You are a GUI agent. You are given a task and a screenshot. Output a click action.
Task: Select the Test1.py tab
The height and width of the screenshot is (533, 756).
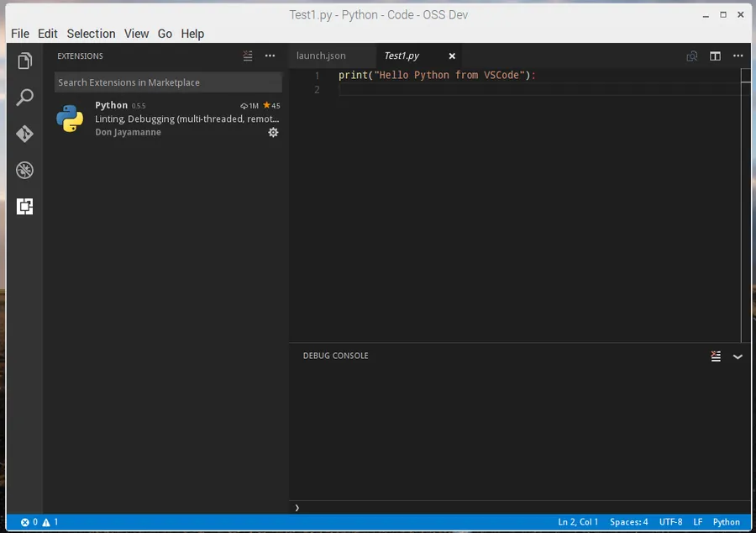coord(402,56)
